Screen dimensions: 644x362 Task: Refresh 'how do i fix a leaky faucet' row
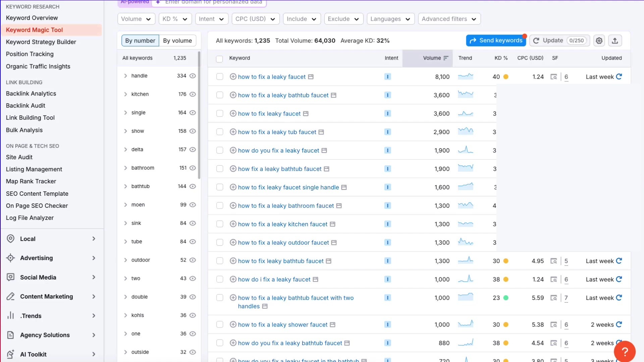coord(619,279)
